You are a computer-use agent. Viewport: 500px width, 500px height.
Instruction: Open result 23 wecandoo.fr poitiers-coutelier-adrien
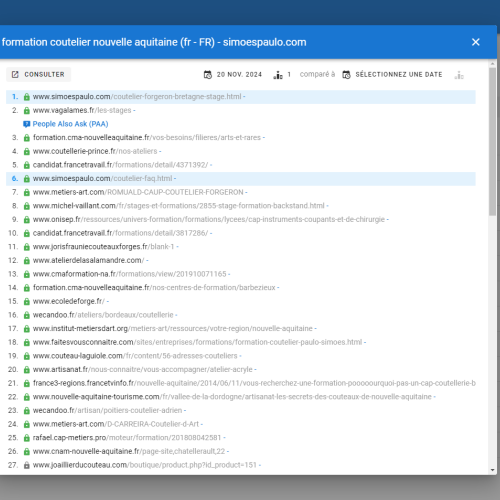107,411
